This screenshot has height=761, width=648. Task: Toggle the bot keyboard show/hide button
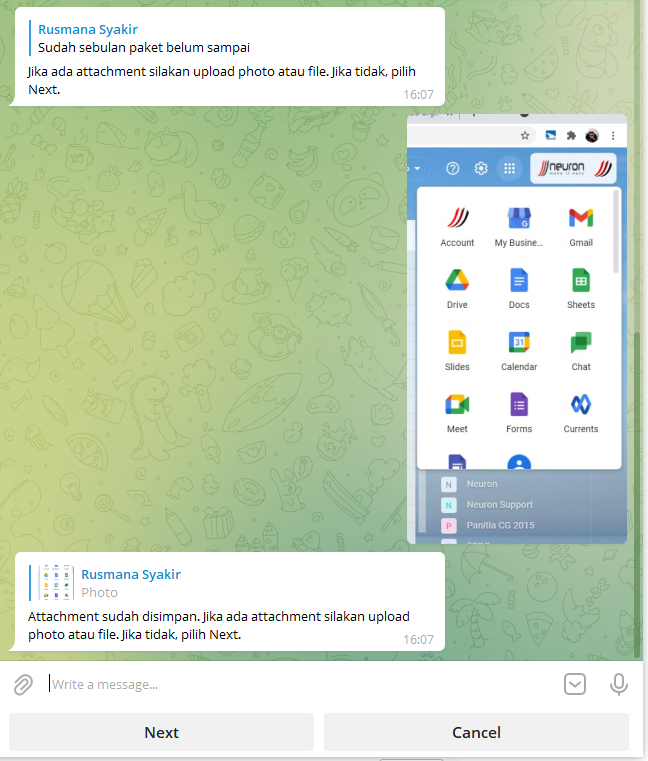[575, 684]
